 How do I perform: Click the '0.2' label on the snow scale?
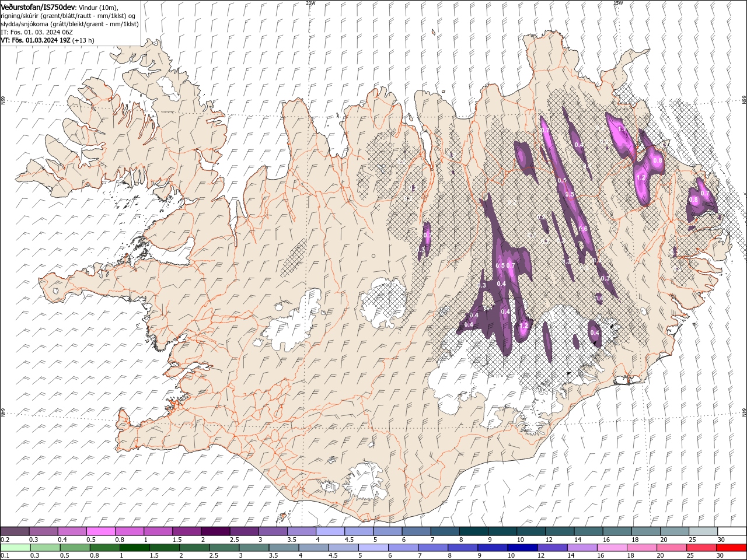5,538
